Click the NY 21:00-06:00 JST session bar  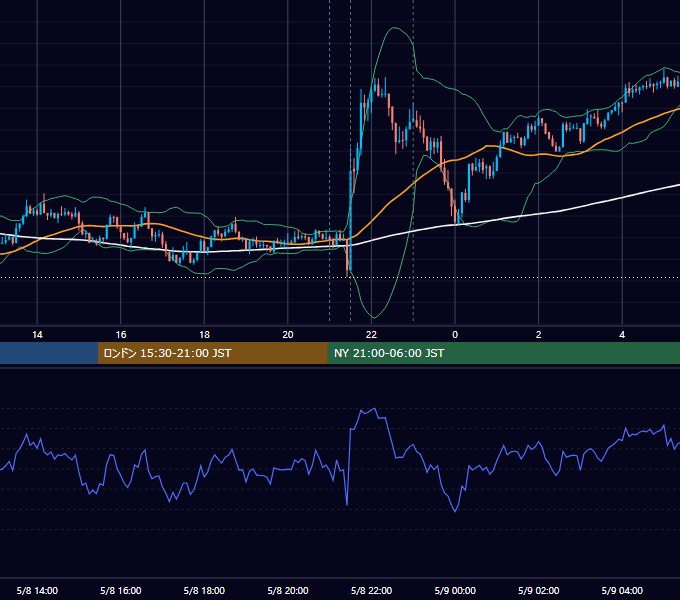click(503, 353)
